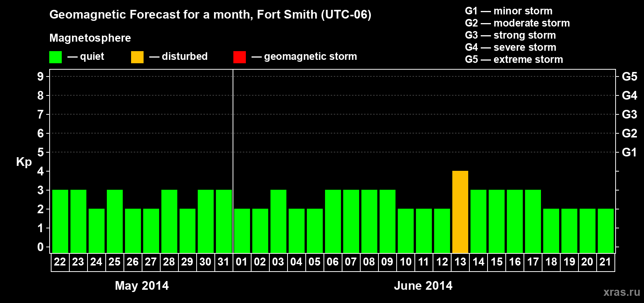Select the green bar for June 21

pyautogui.click(x=606, y=231)
